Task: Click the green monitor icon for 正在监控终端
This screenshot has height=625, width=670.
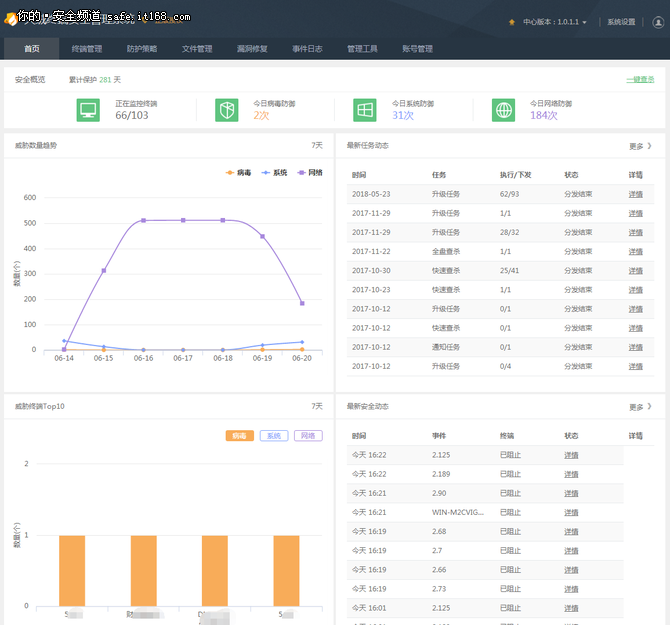Action: click(88, 110)
